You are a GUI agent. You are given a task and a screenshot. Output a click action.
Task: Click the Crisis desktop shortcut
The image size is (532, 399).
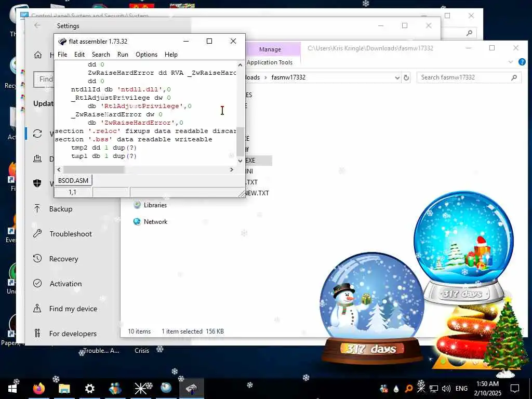(142, 351)
